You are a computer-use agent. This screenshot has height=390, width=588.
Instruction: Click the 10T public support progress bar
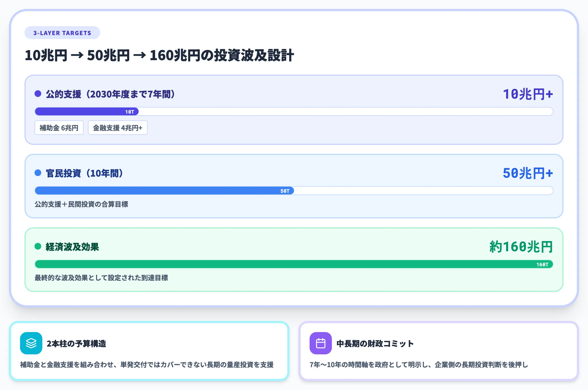[294, 112]
